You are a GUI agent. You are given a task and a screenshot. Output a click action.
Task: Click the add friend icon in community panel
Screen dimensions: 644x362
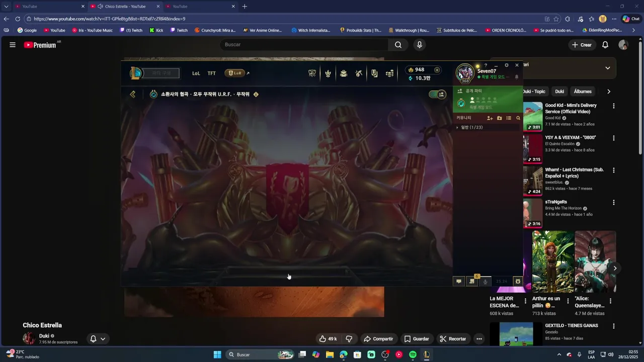pyautogui.click(x=490, y=118)
